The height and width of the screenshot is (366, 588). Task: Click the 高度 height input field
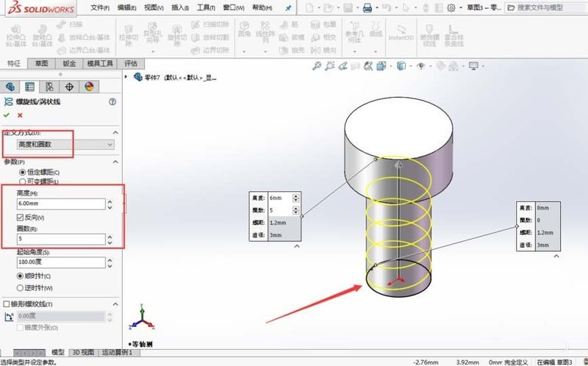[61, 204]
